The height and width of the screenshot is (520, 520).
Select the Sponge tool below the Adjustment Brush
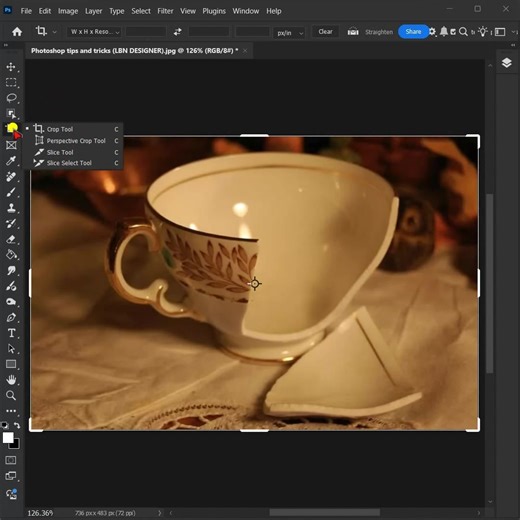click(x=11, y=302)
